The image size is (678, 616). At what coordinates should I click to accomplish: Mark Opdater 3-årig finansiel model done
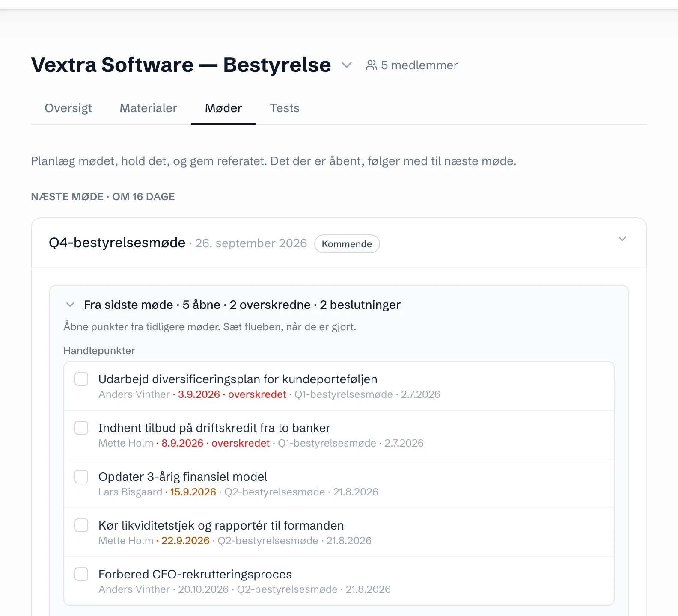point(81,477)
